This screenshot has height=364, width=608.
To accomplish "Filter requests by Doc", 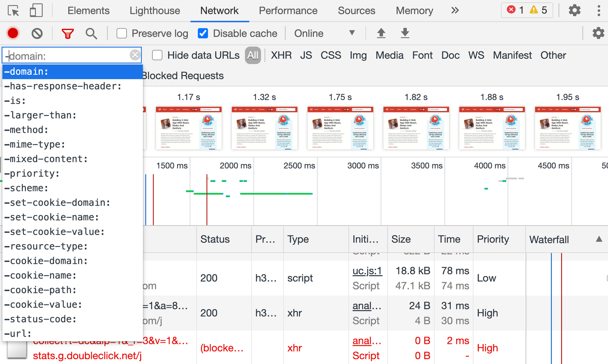I will point(450,55).
